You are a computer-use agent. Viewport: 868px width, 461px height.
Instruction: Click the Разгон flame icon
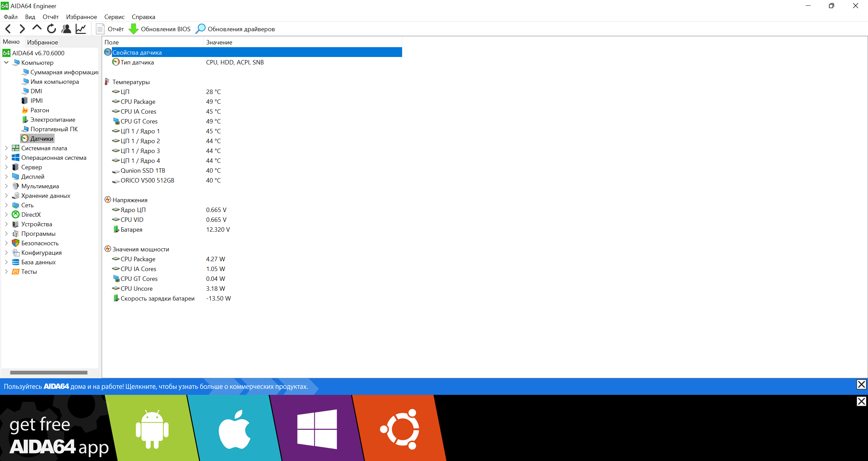[25, 110]
